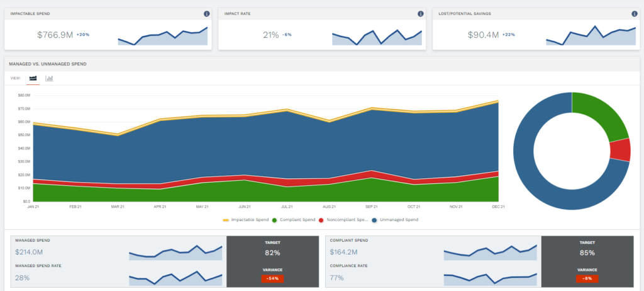Open the Lost/Potential Savings sparkline

[x=591, y=36]
